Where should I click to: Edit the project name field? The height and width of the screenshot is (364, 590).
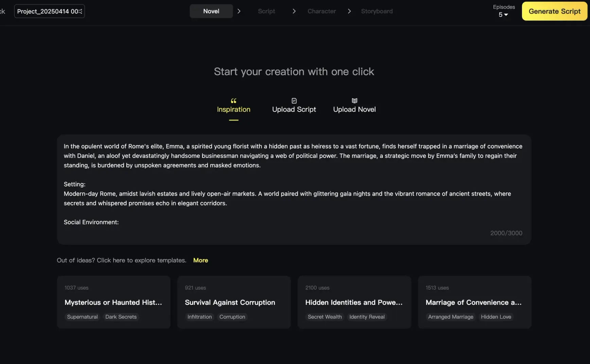coord(50,11)
